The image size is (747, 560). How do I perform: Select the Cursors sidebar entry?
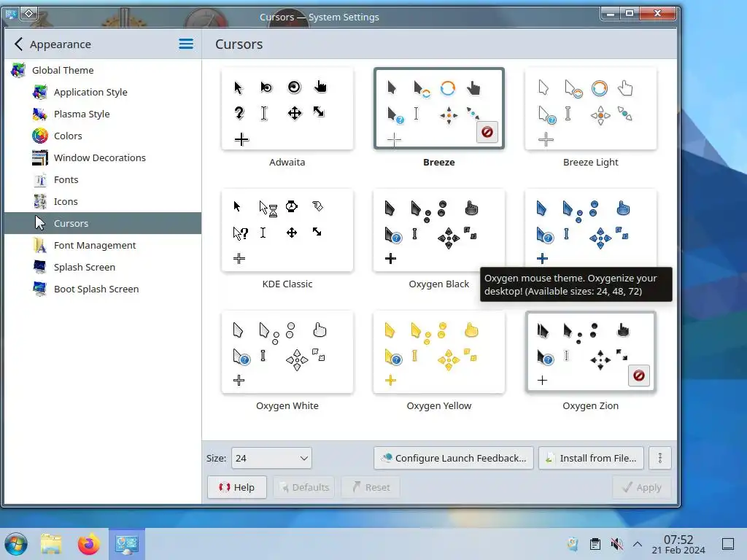(x=102, y=223)
